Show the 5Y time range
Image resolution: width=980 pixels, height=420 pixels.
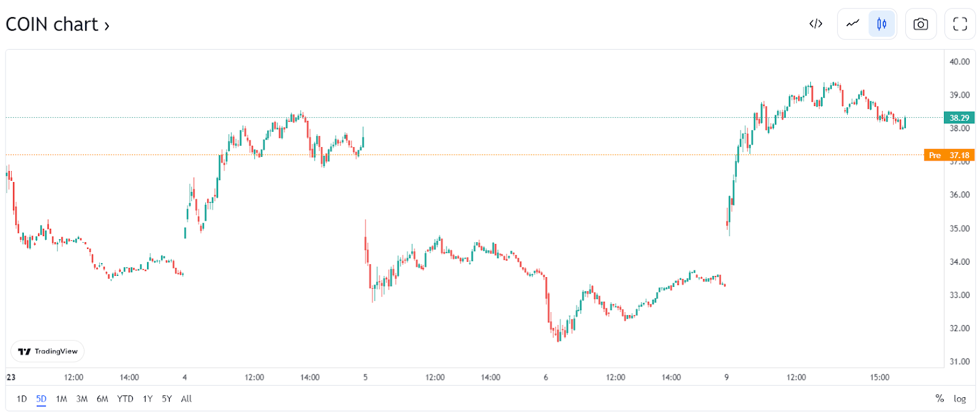[167, 399]
